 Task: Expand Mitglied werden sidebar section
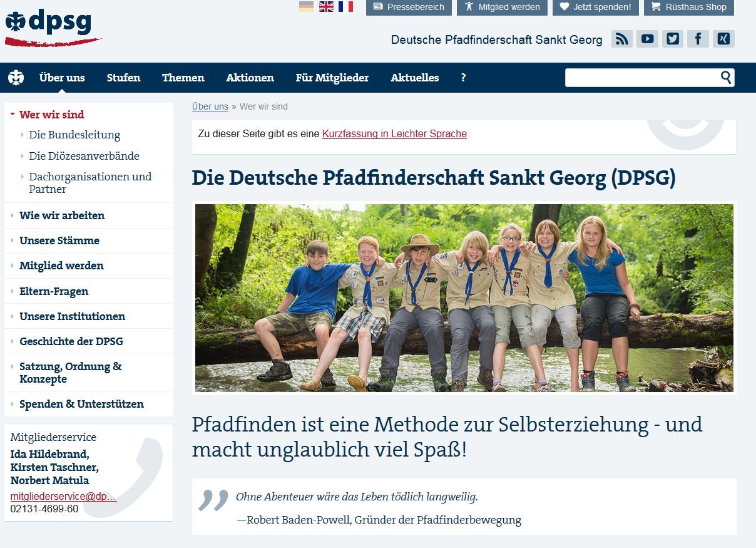click(x=61, y=266)
